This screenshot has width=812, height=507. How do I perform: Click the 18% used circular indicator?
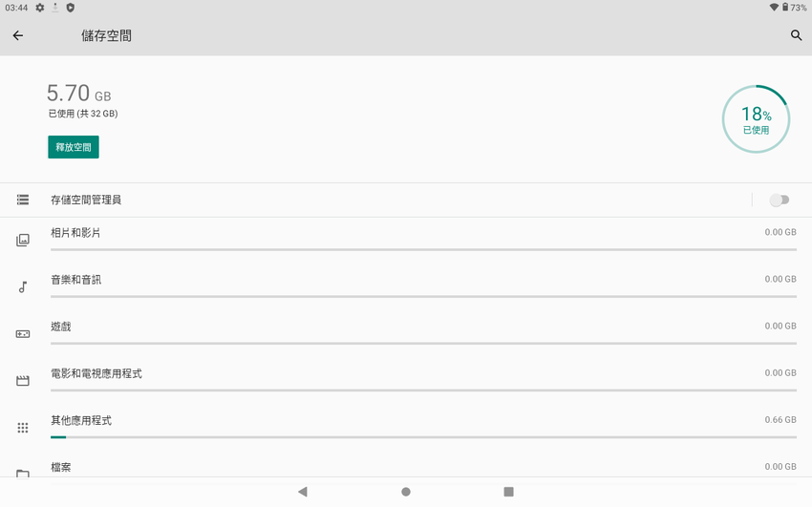[756, 119]
